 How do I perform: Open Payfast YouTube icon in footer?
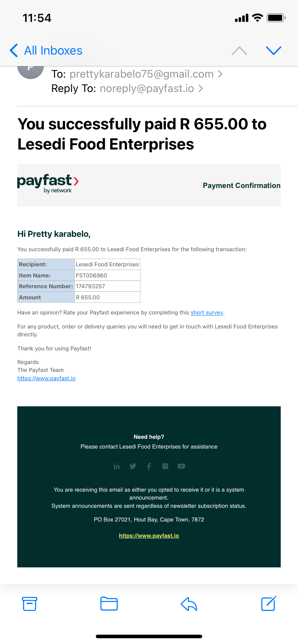(x=181, y=466)
